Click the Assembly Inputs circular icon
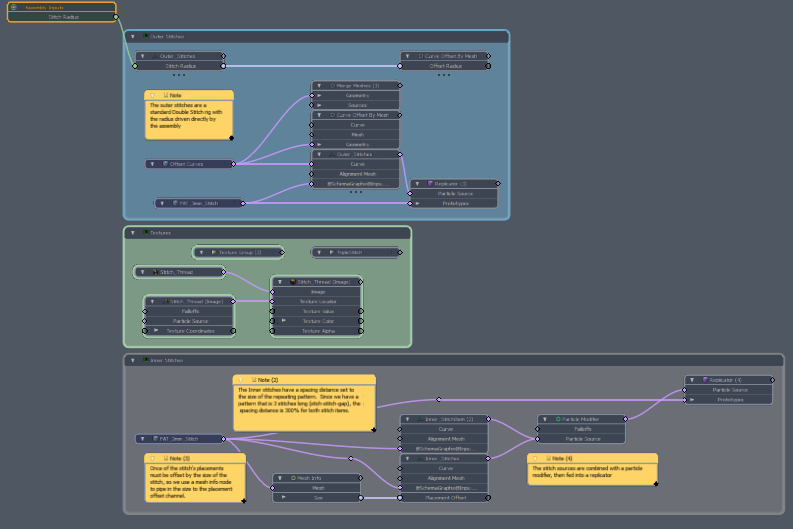Viewport: 793px width, 529px height. (x=14, y=7)
